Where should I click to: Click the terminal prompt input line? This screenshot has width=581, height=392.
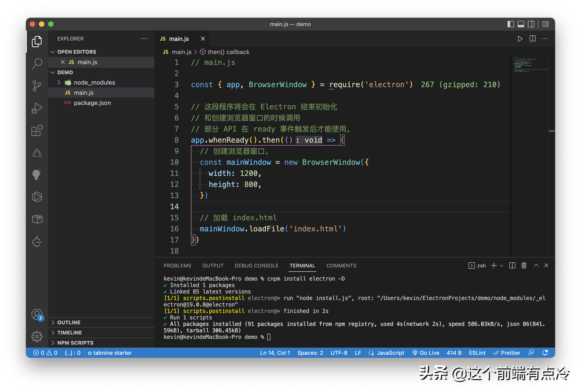354,337
